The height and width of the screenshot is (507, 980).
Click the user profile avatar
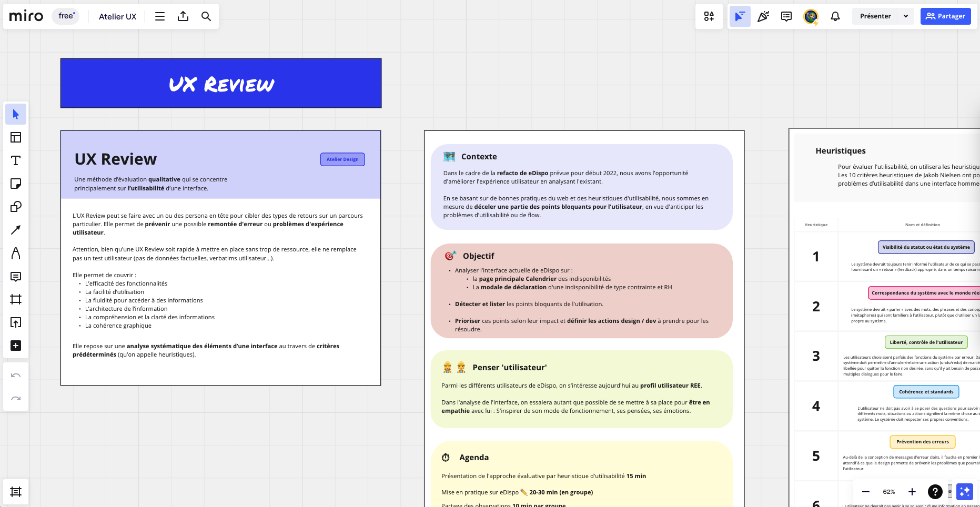pos(811,16)
